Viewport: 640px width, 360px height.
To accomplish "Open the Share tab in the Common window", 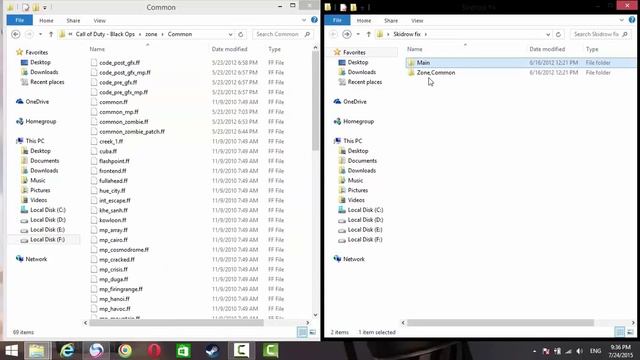I will pyautogui.click(x=73, y=20).
